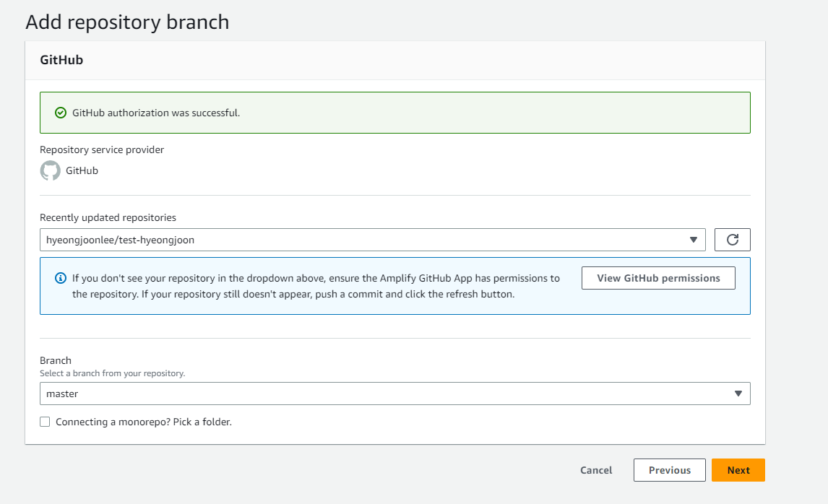828x504 pixels.
Task: Click the GitHub octocat logo icon
Action: click(50, 170)
